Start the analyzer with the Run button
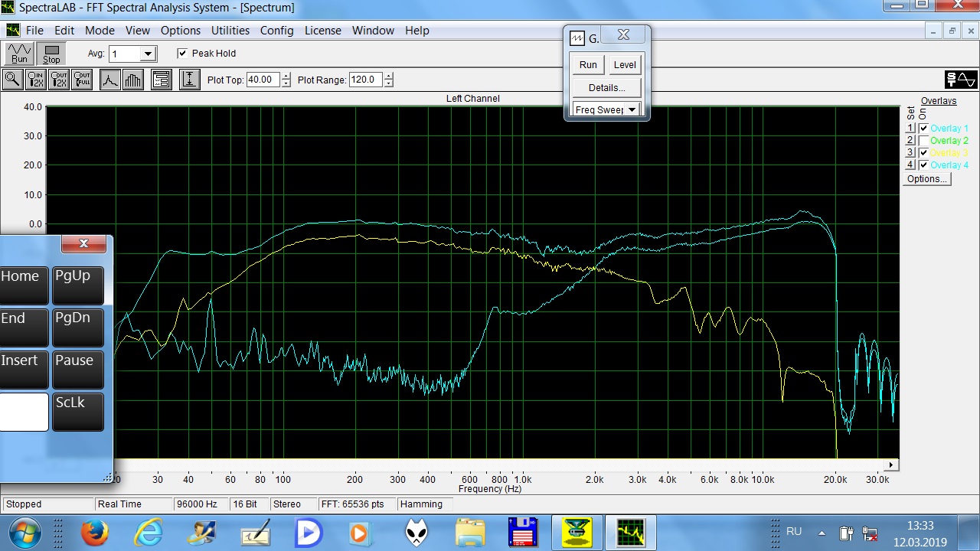 (19, 54)
